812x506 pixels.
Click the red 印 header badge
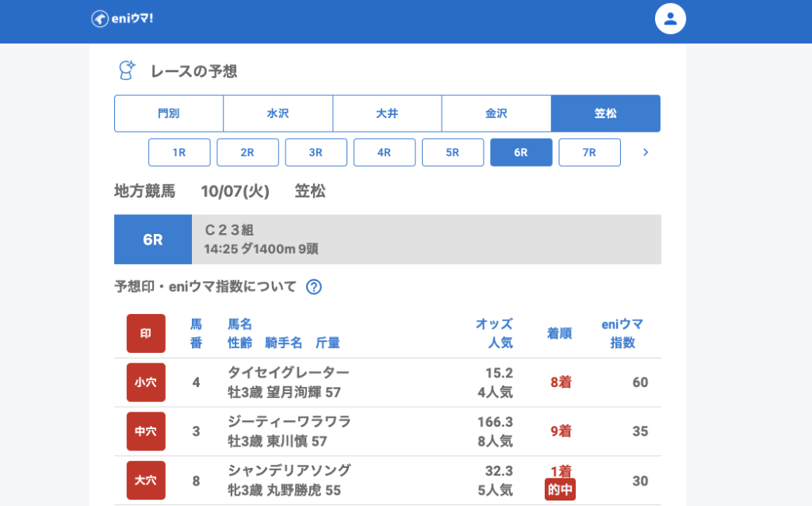pos(146,334)
